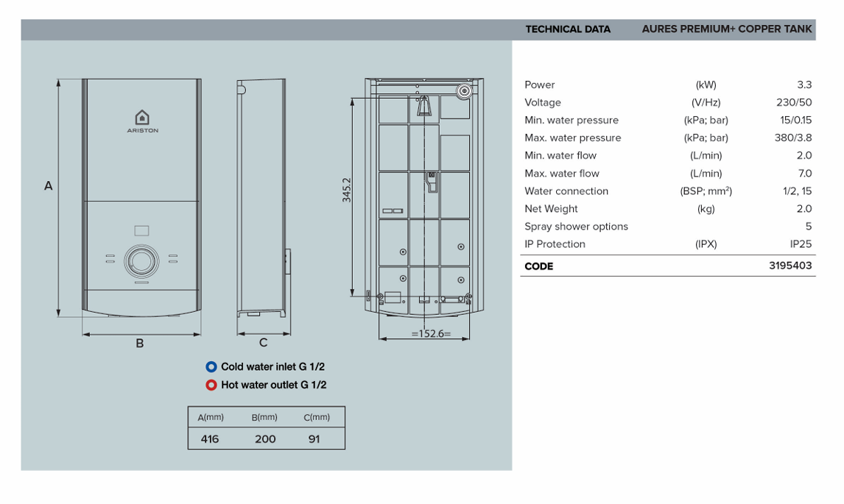Click the Water connection label
Viewport: 844px width, 504px height.
pos(566,191)
